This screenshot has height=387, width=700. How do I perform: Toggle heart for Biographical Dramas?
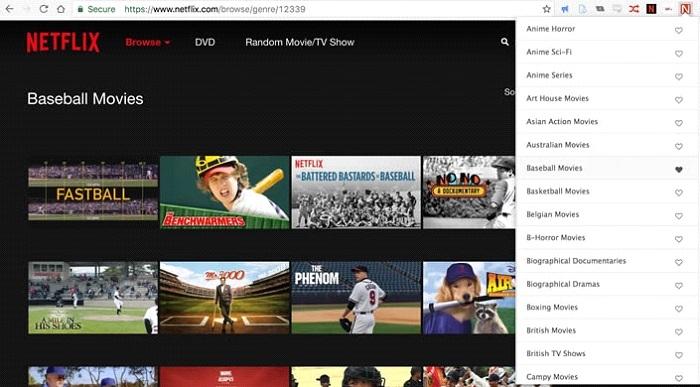pyautogui.click(x=679, y=286)
